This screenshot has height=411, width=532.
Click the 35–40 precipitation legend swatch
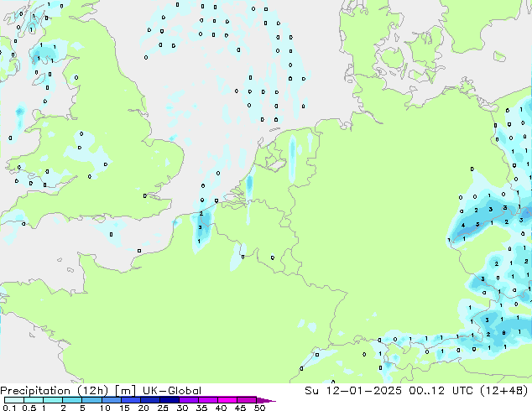207,400
